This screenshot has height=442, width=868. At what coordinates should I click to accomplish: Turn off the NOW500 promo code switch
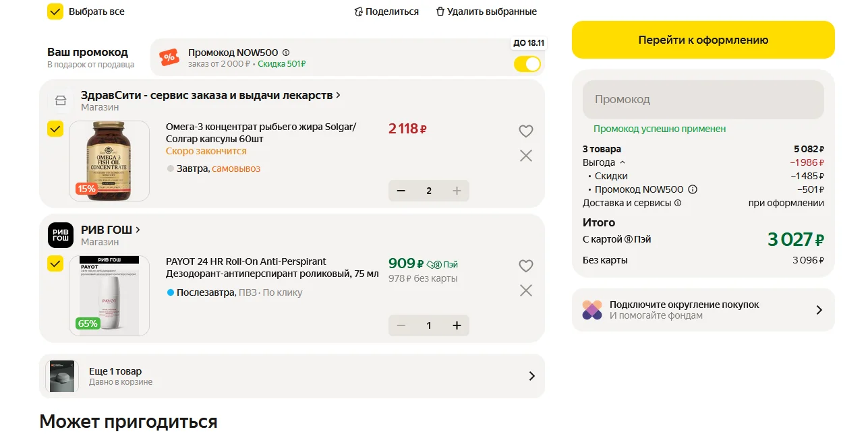click(527, 64)
